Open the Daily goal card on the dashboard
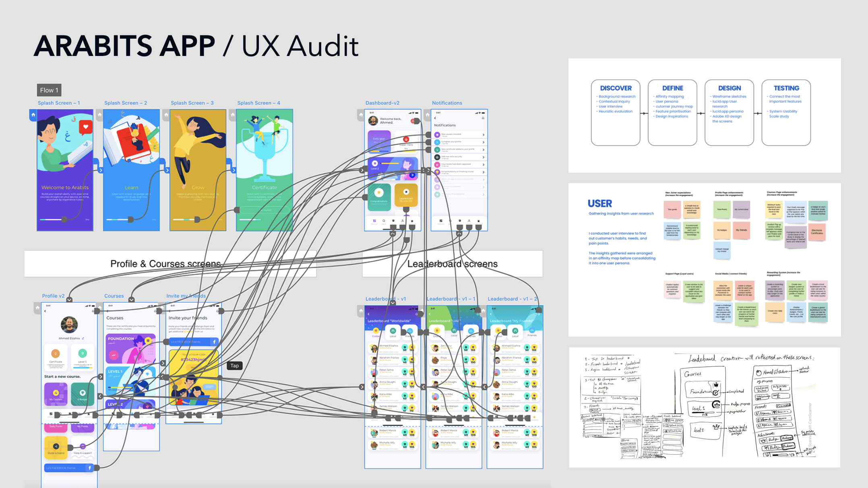Viewport: 868px width, 488px height. (379, 142)
